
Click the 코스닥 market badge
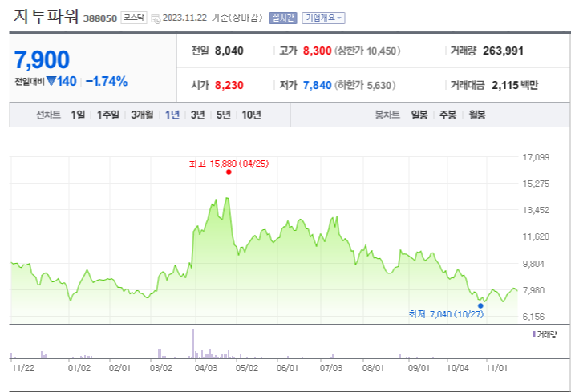(x=134, y=18)
